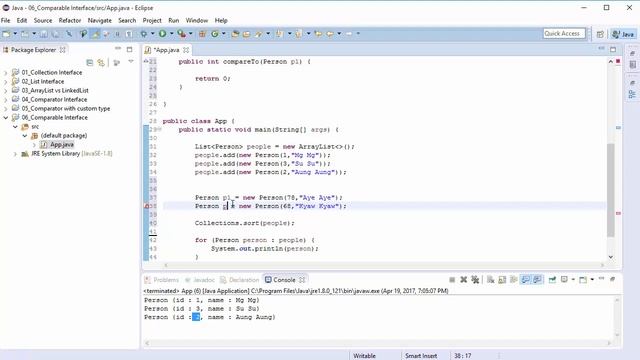Collapse the (default package) node
640x360 pixels.
pos(25,136)
